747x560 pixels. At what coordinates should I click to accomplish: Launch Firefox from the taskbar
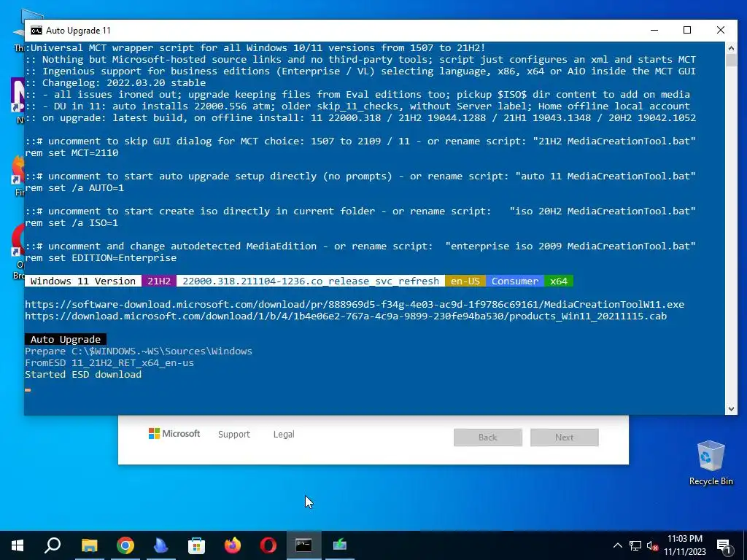point(233,545)
